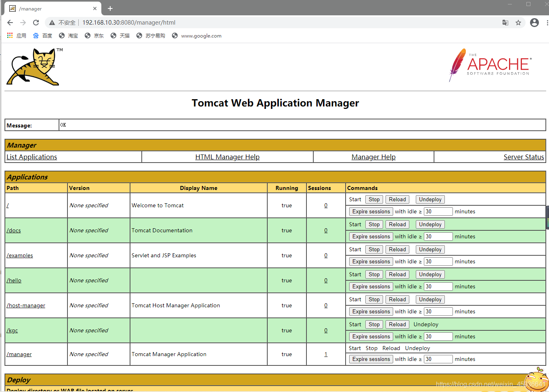Viewport: 549px width, 392px height.
Task: Click the reload page icon
Action: (x=36, y=23)
